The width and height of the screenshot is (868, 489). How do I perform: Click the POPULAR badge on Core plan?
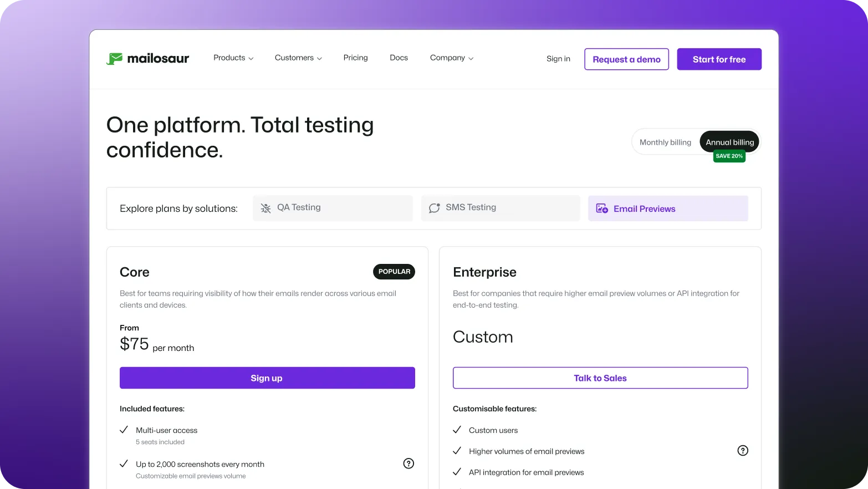(394, 272)
